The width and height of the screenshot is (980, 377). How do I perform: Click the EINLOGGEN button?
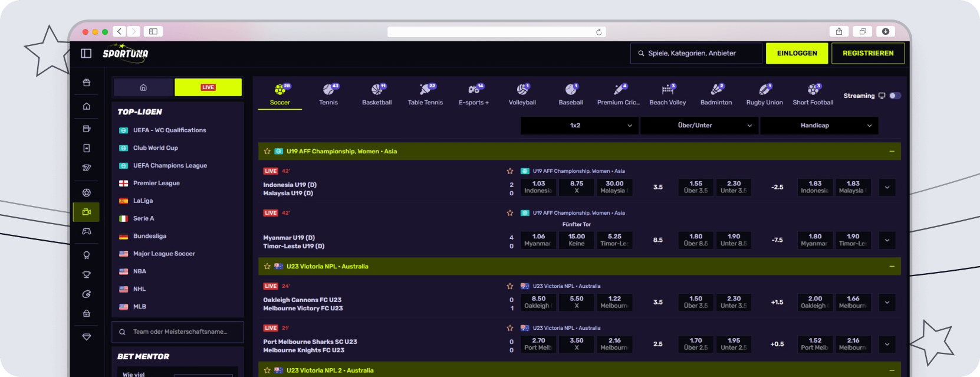[x=797, y=53]
